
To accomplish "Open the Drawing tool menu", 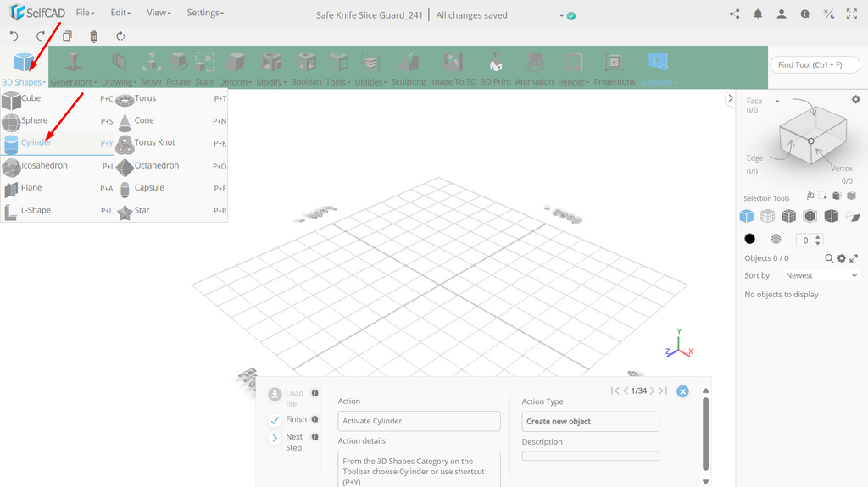I will pos(119,69).
